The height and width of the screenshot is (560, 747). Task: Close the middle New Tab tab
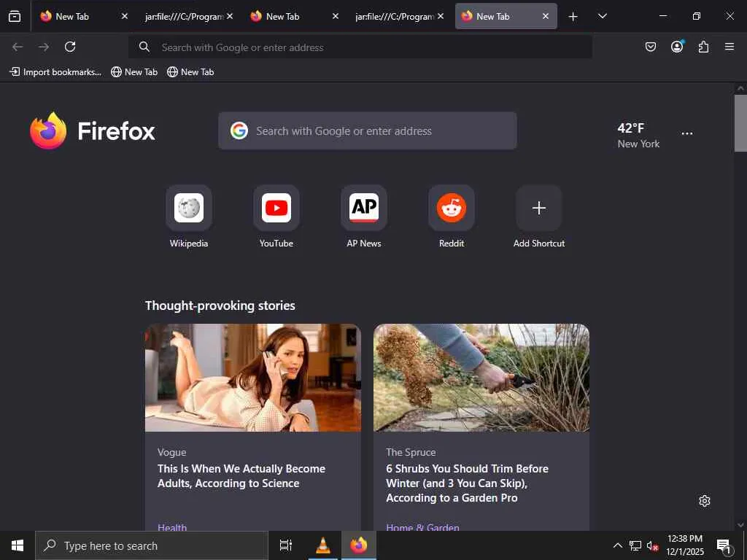335,16
